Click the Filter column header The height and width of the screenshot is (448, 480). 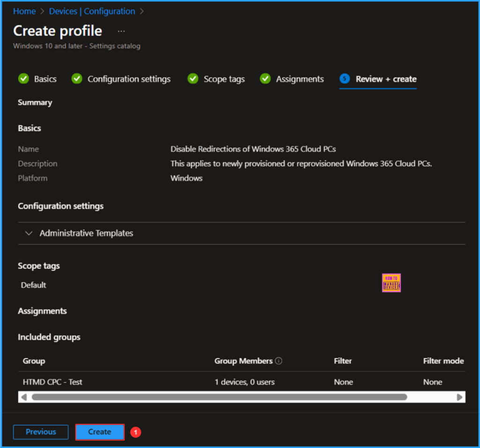pyautogui.click(x=343, y=361)
